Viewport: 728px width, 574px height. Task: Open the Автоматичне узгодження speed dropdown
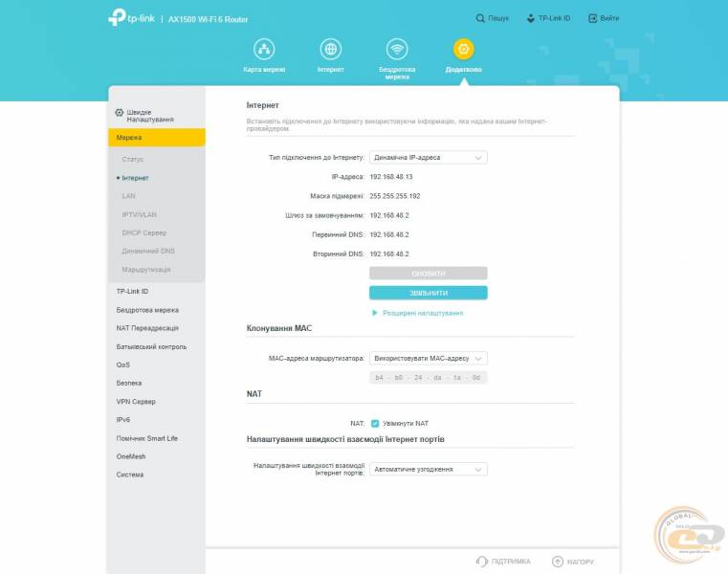pyautogui.click(x=428, y=469)
